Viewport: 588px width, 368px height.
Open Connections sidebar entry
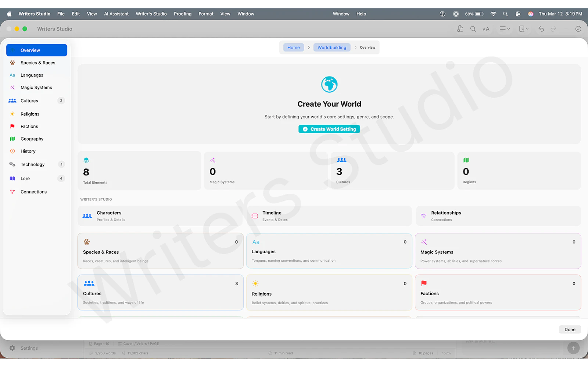pos(37,192)
